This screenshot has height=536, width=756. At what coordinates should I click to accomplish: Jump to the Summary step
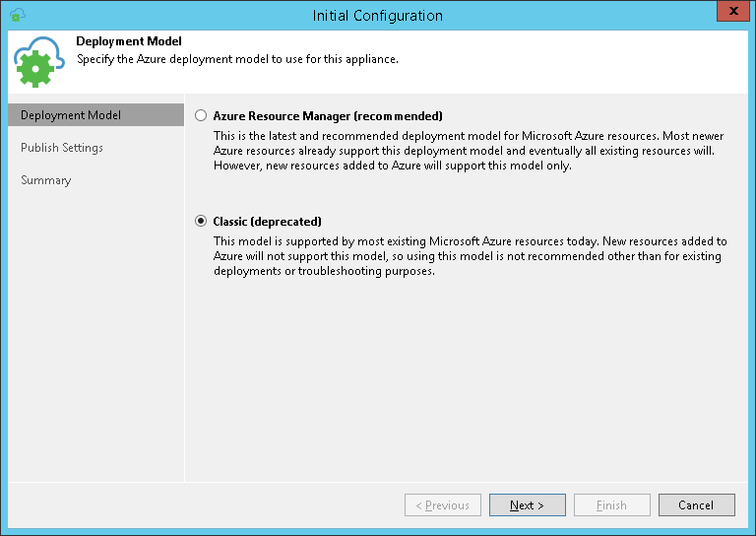(46, 180)
